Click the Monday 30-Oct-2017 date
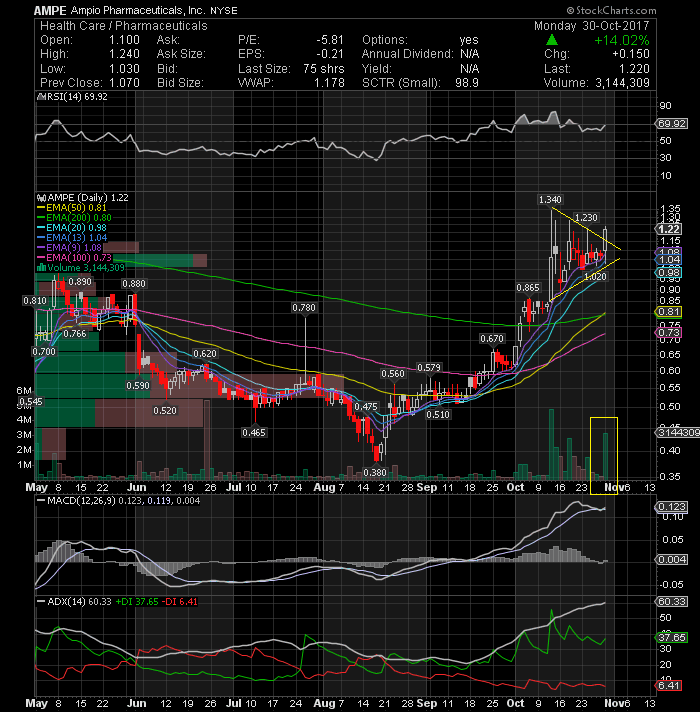The width and height of the screenshot is (700, 712). pos(592,25)
